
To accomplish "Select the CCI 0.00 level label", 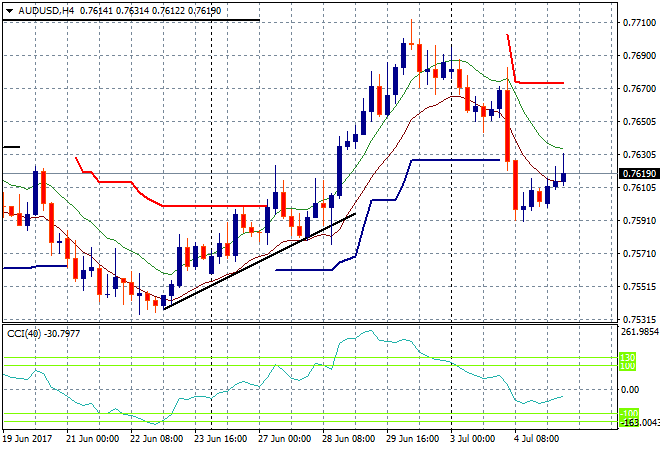I will click(x=630, y=390).
